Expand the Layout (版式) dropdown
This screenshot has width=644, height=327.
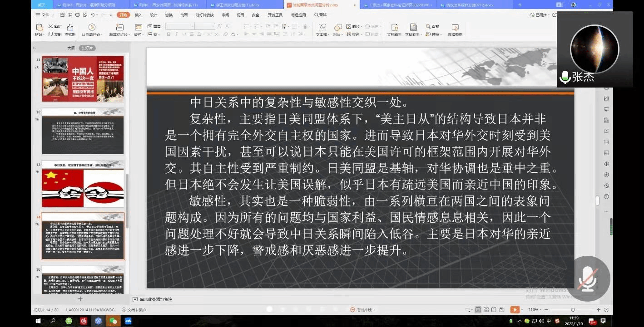[139, 34]
